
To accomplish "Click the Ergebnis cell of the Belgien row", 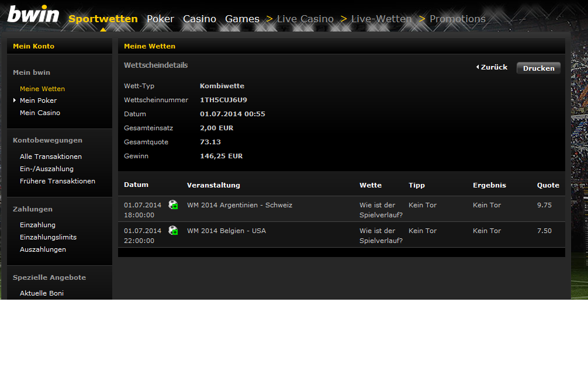I will coord(487,231).
